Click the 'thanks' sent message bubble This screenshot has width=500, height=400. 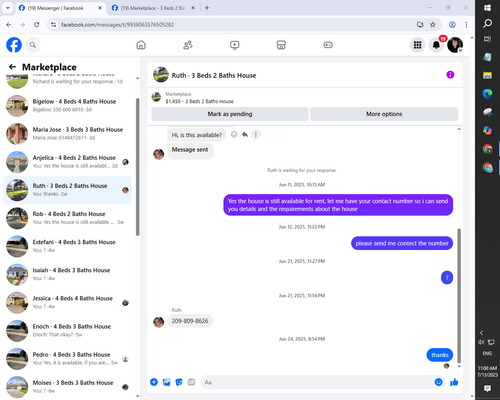pos(440,355)
